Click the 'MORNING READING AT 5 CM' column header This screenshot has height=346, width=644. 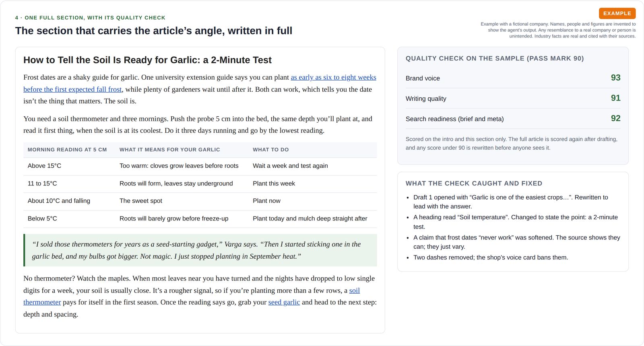(x=67, y=150)
